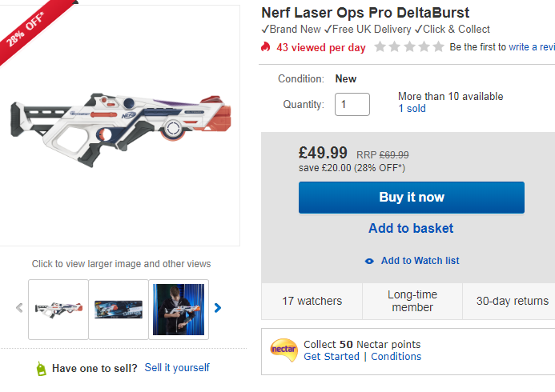
Task: Click the Quantity input field
Action: 352,104
